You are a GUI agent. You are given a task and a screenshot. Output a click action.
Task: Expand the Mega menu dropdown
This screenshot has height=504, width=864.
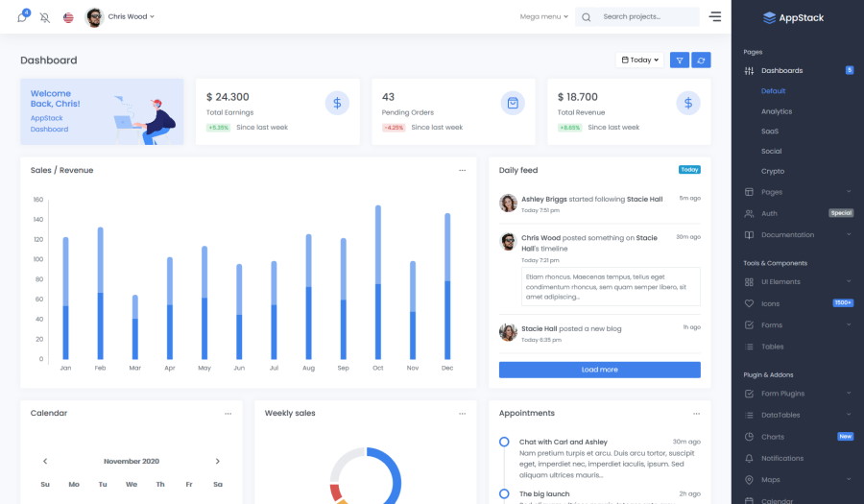pos(543,17)
